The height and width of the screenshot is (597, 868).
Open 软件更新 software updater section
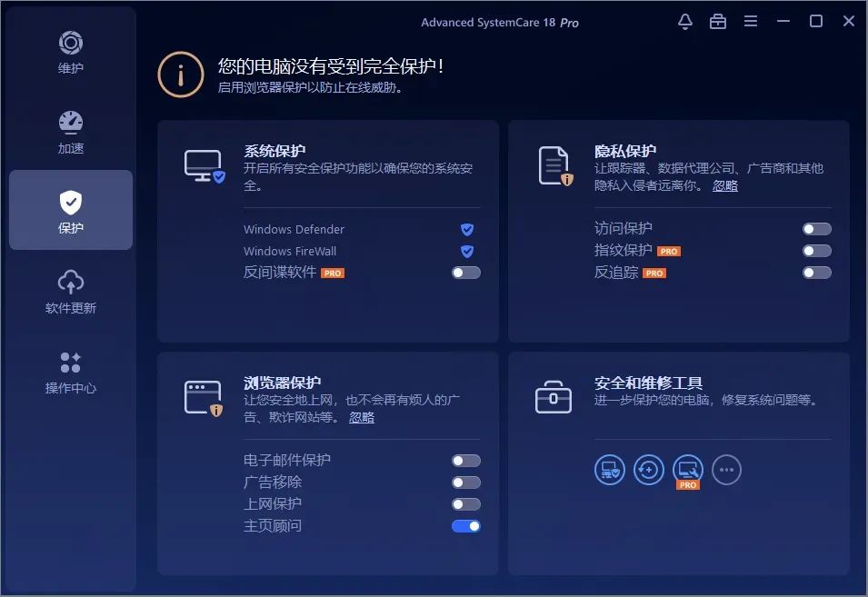pyautogui.click(x=71, y=292)
